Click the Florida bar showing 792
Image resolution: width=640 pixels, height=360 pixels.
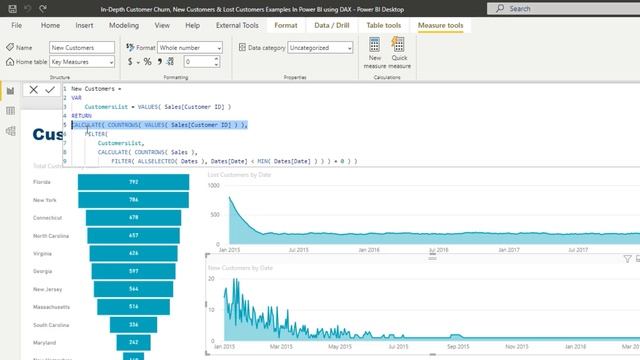(133, 182)
